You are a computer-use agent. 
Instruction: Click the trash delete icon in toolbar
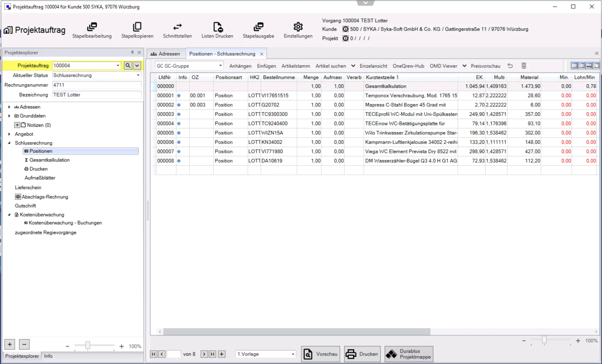coord(524,66)
